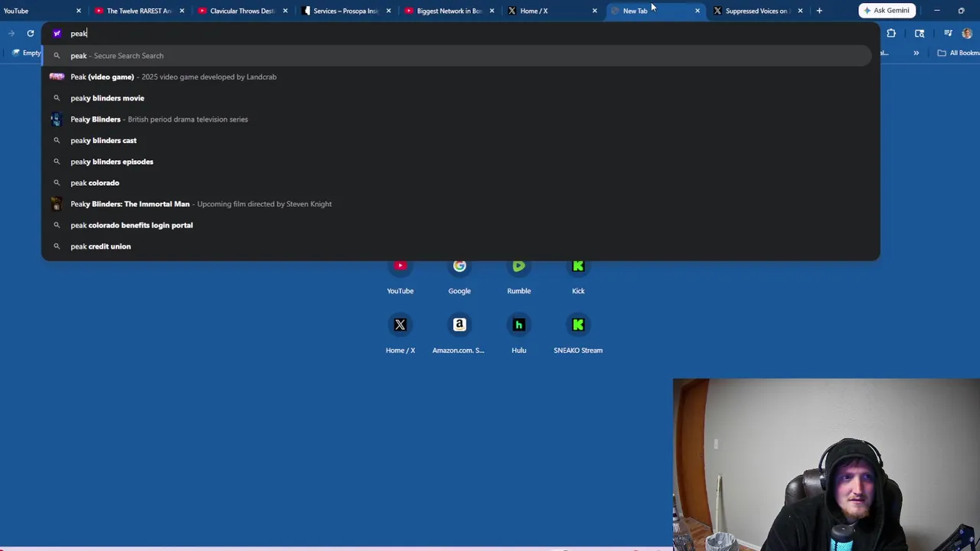The image size is (980, 551).
Task: Close the Clavicular Throws tab
Action: (x=285, y=11)
